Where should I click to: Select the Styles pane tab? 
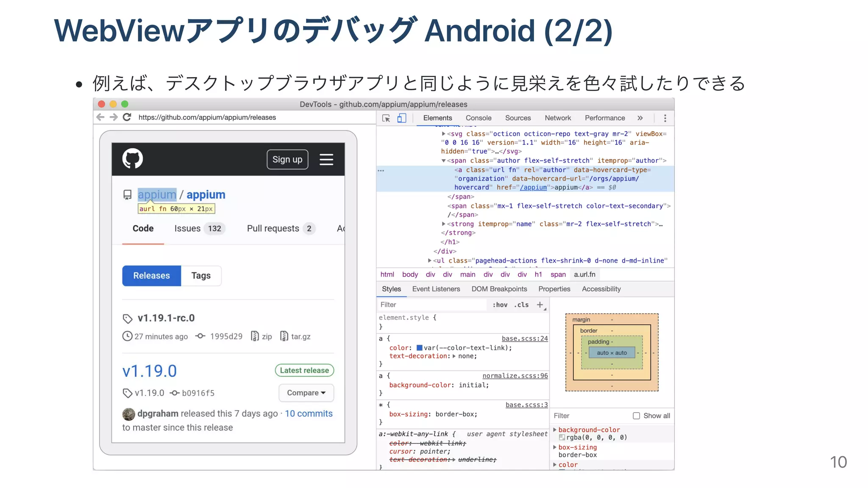[x=391, y=289]
